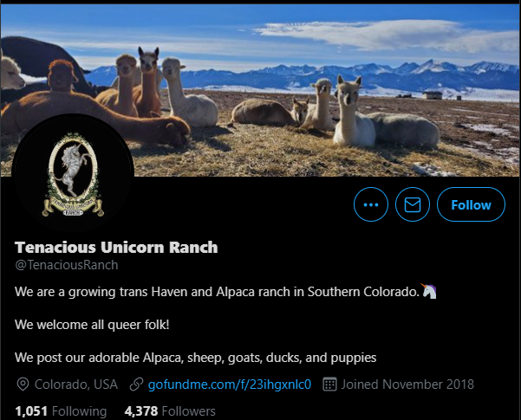The height and width of the screenshot is (420, 521).
Task: Open the unicorn logo profile picture
Action: tap(73, 174)
